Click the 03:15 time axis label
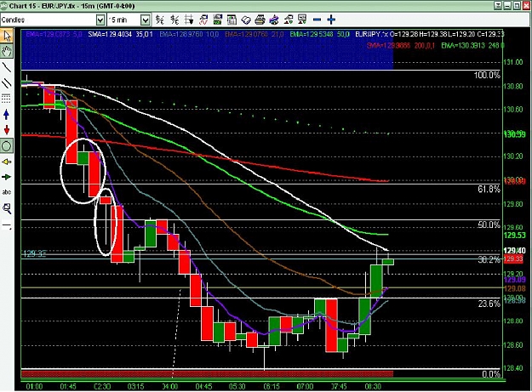 [135, 387]
